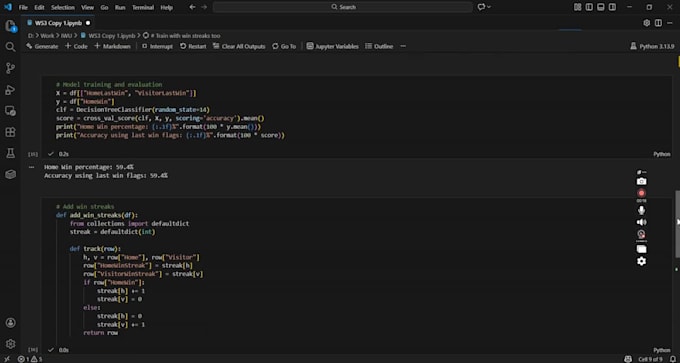Open the Selection menu

(x=63, y=7)
